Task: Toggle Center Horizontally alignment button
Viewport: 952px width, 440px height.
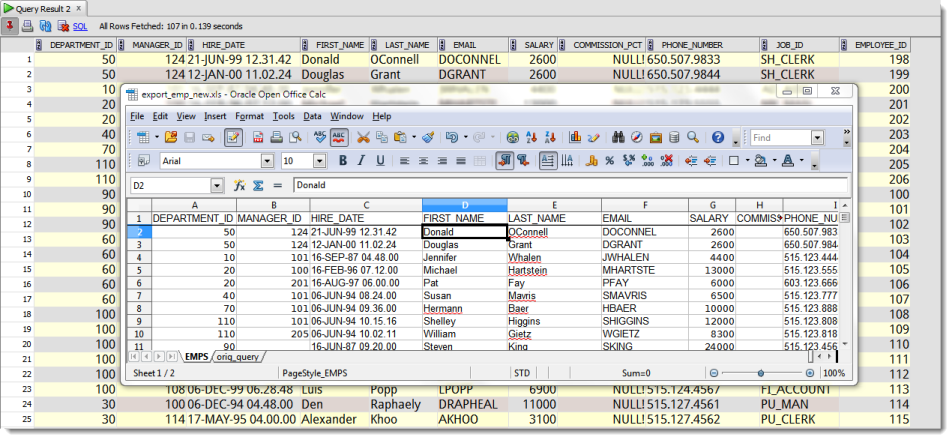Action: [x=423, y=161]
